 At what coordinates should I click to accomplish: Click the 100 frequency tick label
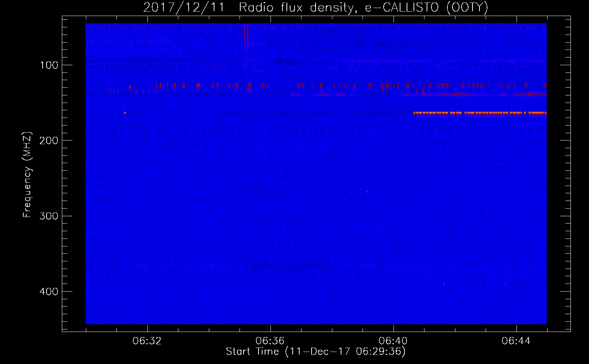[x=49, y=65]
